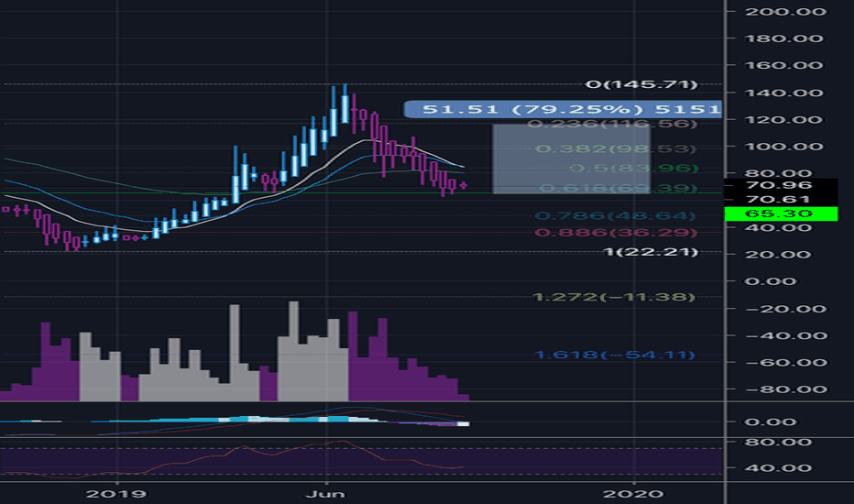Click the 0(145.71) Fibonacci level label
Image resolution: width=854 pixels, height=504 pixels.
point(641,84)
